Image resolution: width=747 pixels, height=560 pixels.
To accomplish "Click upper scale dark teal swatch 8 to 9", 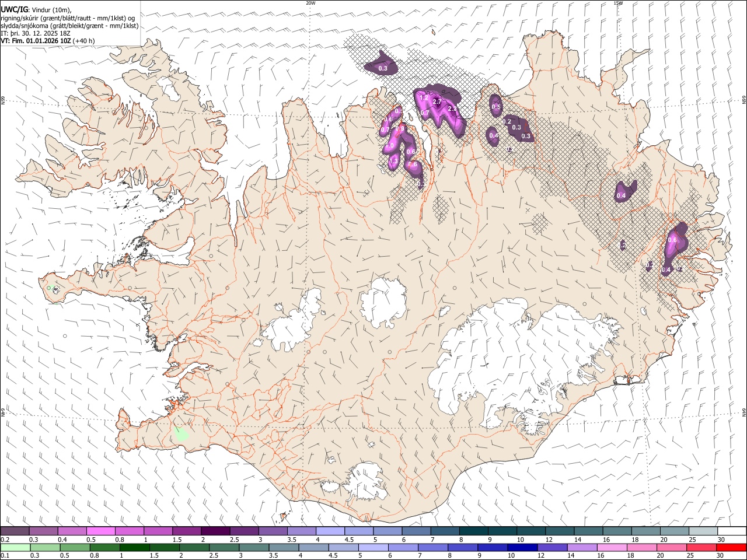I will [473, 531].
